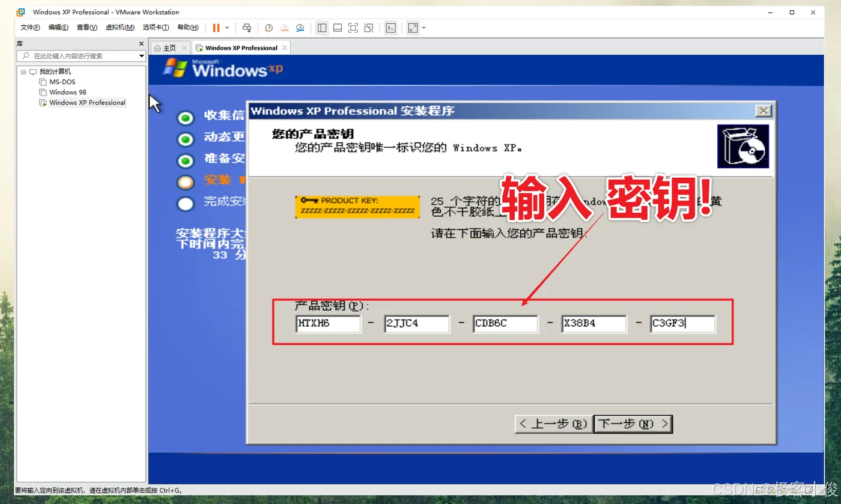Close the VMware Workstation window
Viewport: 841px width, 504px height.
point(813,12)
